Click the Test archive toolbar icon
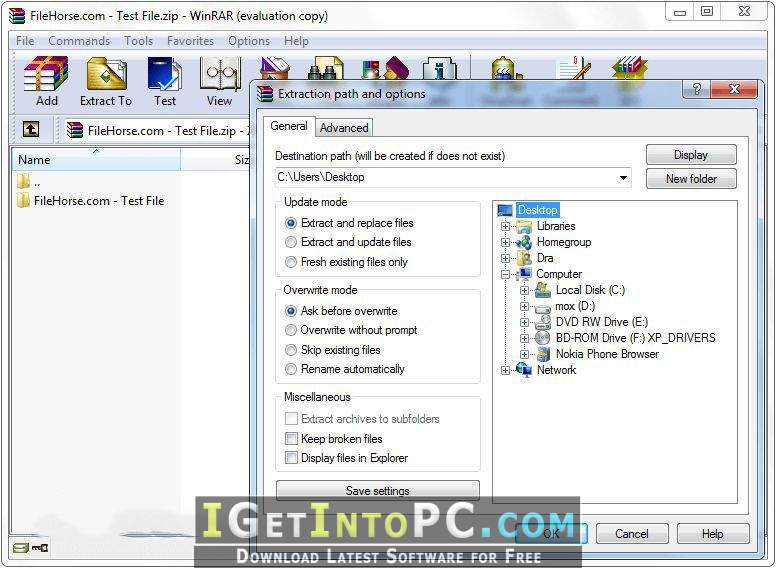The height and width of the screenshot is (568, 776). [165, 74]
